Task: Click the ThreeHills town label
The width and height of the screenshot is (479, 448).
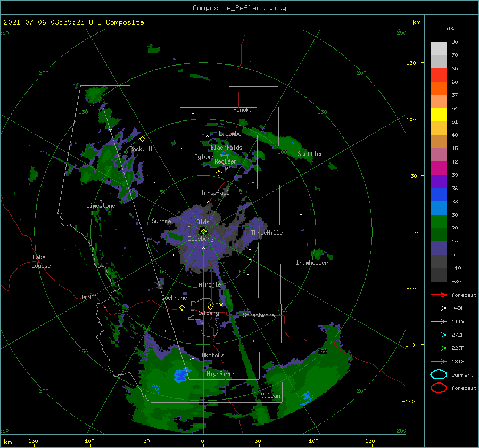Action: coord(267,233)
